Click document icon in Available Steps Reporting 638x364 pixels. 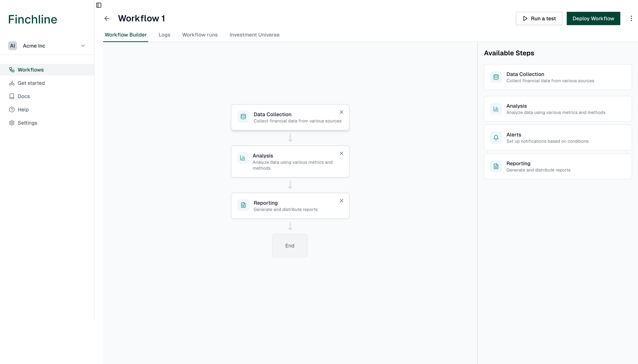[x=496, y=166]
